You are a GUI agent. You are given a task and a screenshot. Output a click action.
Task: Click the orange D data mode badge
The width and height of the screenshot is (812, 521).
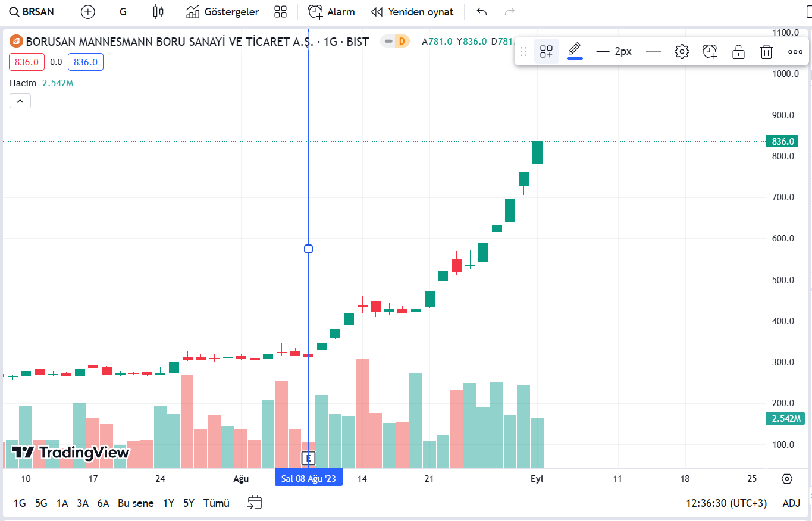(402, 41)
